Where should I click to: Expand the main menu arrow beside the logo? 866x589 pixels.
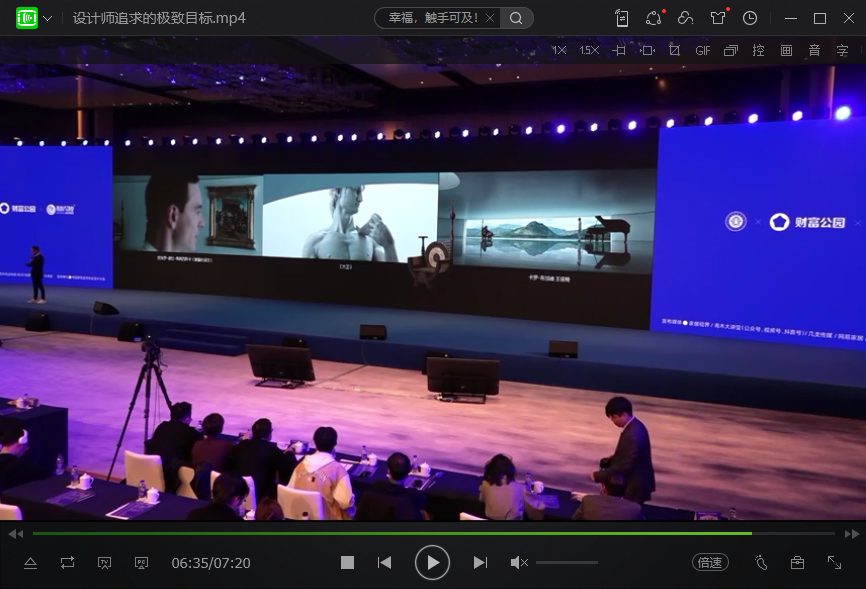click(x=49, y=18)
